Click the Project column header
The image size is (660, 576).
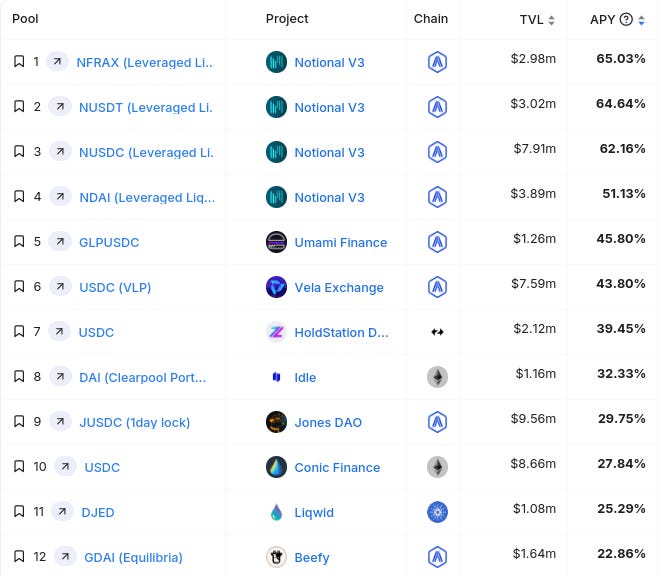pyautogui.click(x=287, y=19)
